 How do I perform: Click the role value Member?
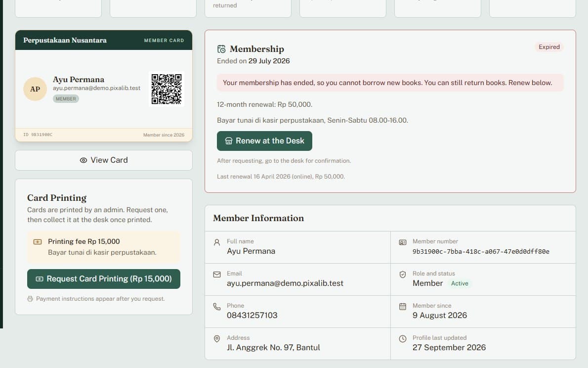(x=427, y=283)
